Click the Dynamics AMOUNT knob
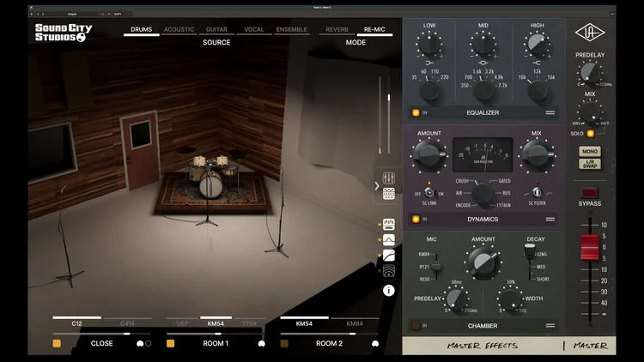 click(429, 155)
